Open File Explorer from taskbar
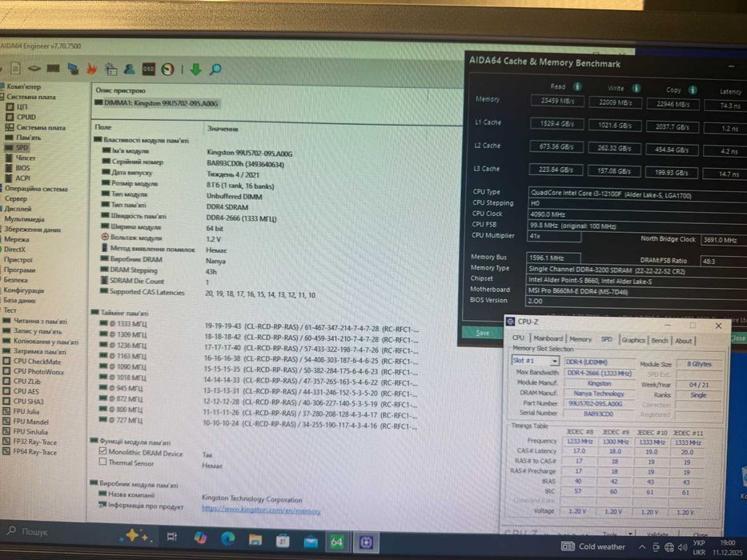Image resolution: width=747 pixels, height=560 pixels. point(255,539)
